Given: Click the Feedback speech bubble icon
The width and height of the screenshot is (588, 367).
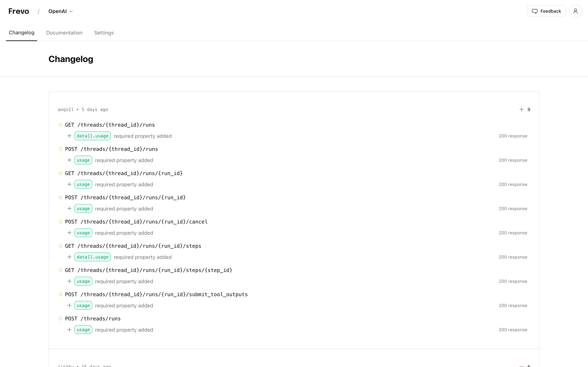Looking at the screenshot, I should point(535,11).
